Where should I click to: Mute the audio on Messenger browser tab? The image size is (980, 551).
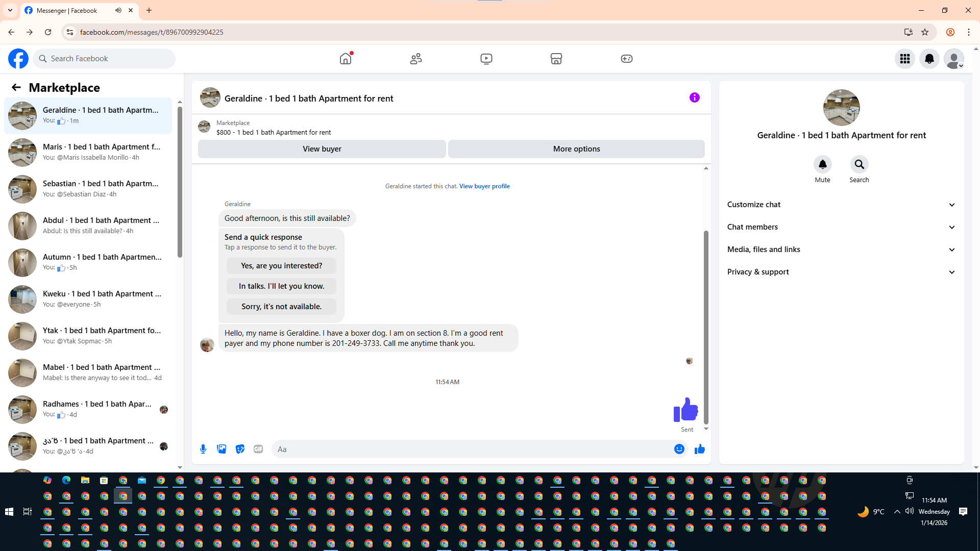click(118, 10)
